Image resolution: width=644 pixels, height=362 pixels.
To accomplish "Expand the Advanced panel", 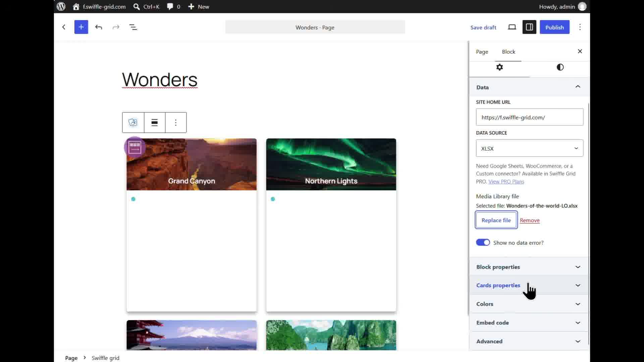I will [x=529, y=341].
